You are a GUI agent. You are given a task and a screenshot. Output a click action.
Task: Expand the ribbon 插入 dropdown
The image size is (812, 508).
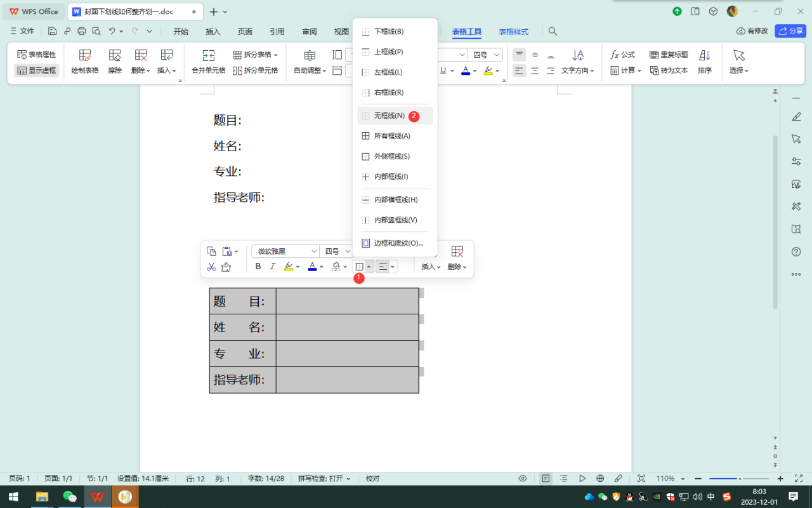pyautogui.click(x=167, y=70)
